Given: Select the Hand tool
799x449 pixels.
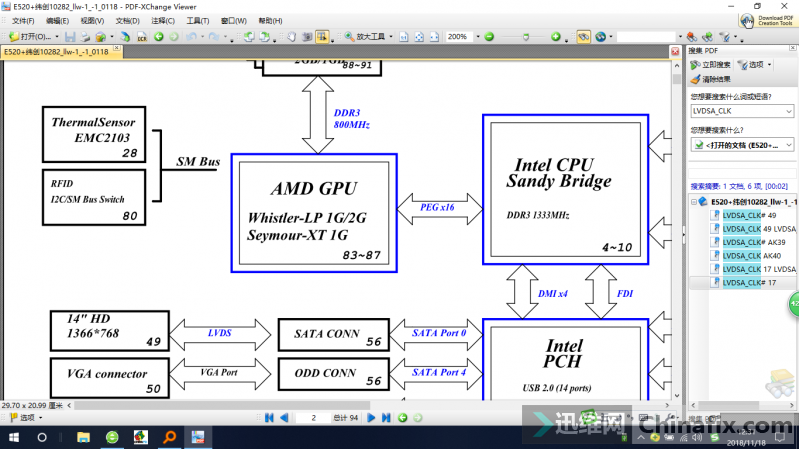Looking at the screenshot, I should point(291,37).
